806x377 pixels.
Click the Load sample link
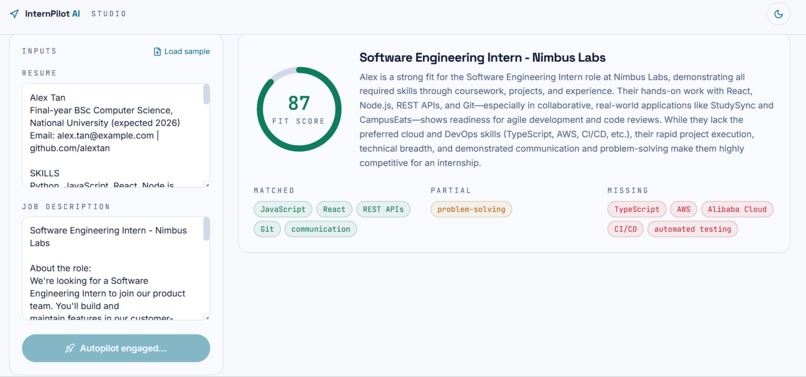182,51
